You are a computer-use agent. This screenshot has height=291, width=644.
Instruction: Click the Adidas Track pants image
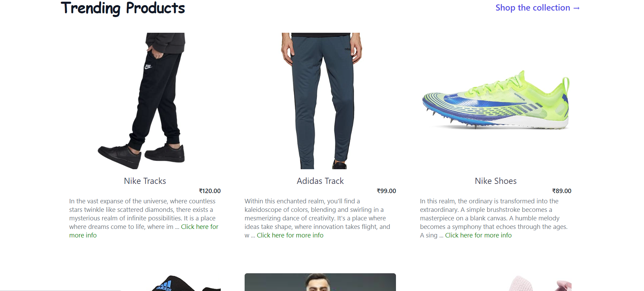point(320,101)
